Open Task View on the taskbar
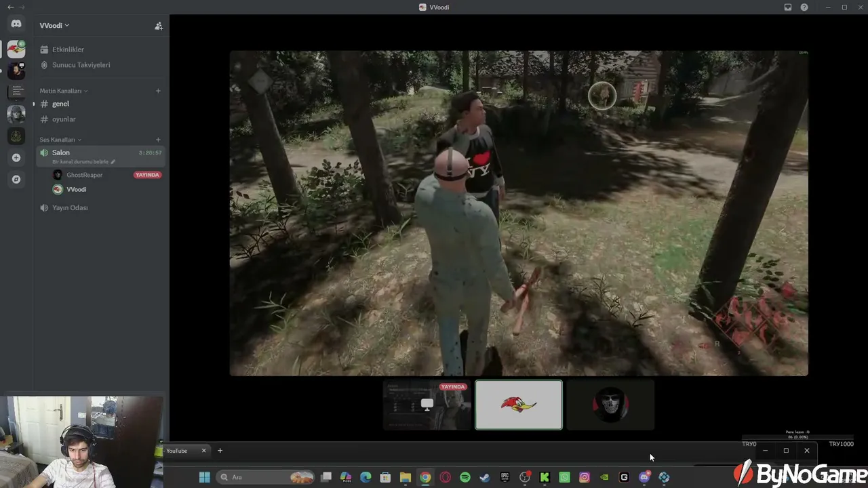This screenshot has width=868, height=488. pyautogui.click(x=326, y=477)
